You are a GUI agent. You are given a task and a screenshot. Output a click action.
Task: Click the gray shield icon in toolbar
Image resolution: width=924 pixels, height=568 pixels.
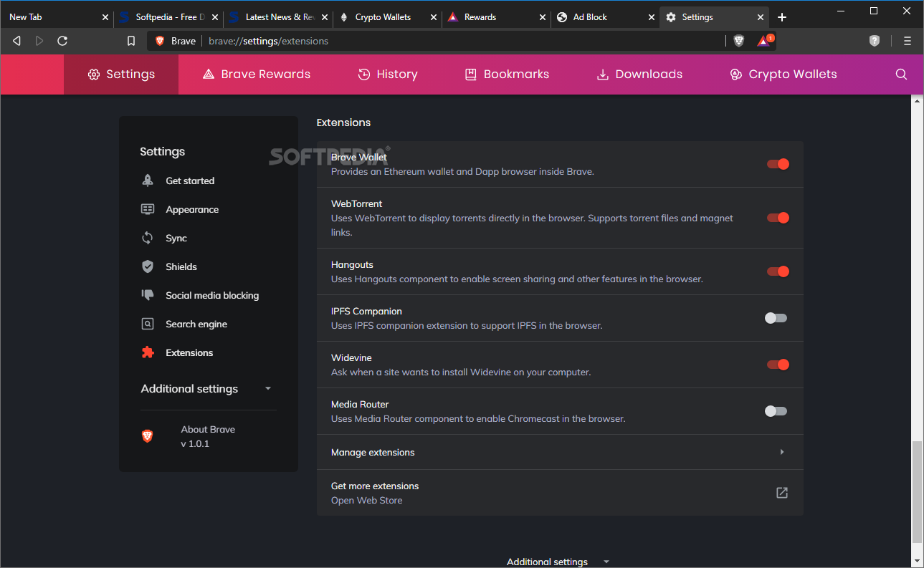click(x=875, y=41)
